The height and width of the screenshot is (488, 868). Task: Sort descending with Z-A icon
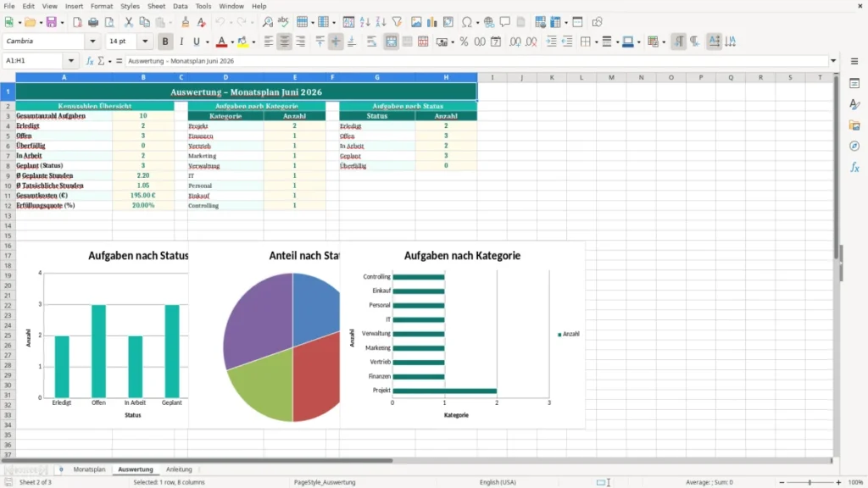point(381,22)
